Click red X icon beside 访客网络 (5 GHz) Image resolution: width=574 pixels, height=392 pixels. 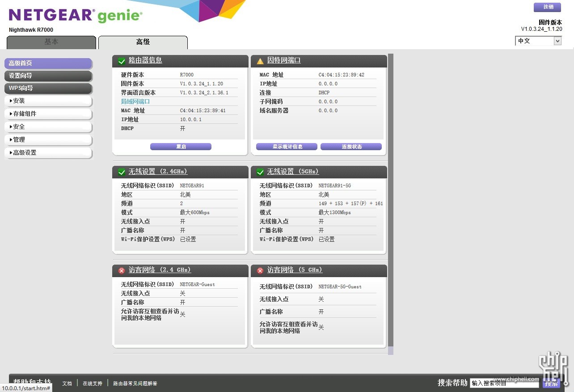pos(260,270)
